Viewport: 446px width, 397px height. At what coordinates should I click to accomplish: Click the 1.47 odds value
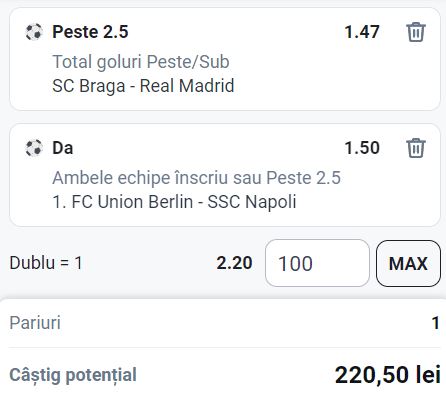(x=362, y=32)
